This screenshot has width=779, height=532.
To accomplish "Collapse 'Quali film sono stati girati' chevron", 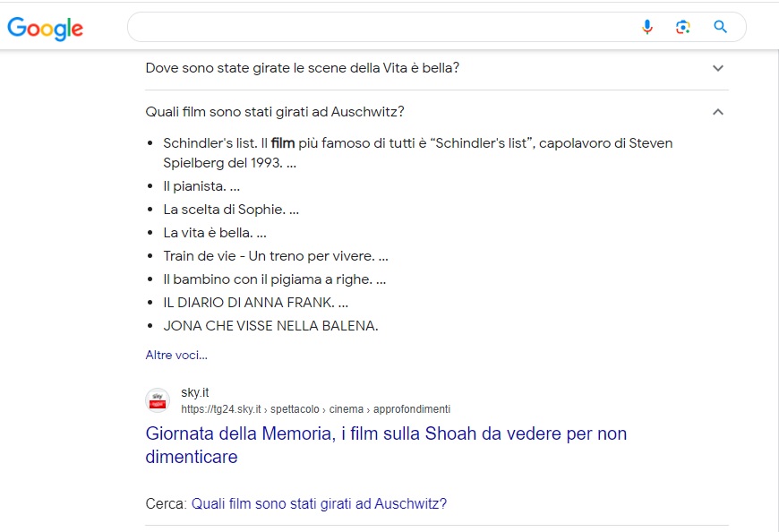I will 718,112.
